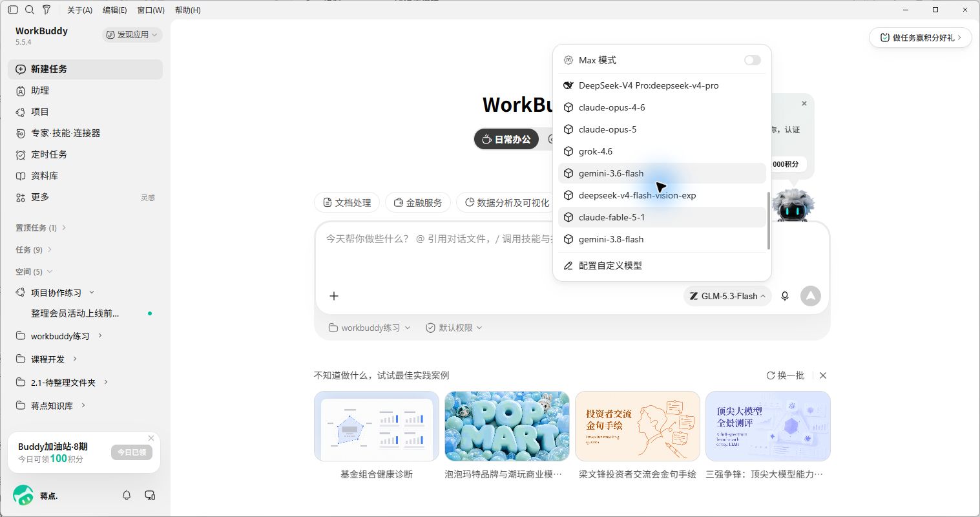Select the 文档处理 chip
The width and height of the screenshot is (980, 517).
pos(347,202)
